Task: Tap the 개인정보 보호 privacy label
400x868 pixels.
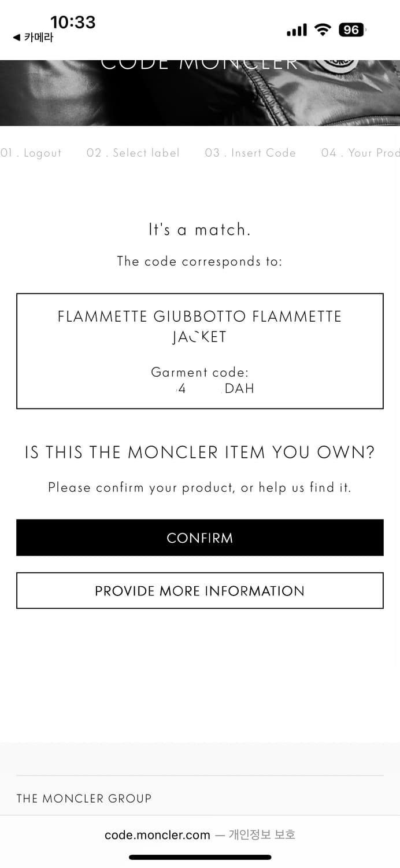Action: (x=262, y=834)
